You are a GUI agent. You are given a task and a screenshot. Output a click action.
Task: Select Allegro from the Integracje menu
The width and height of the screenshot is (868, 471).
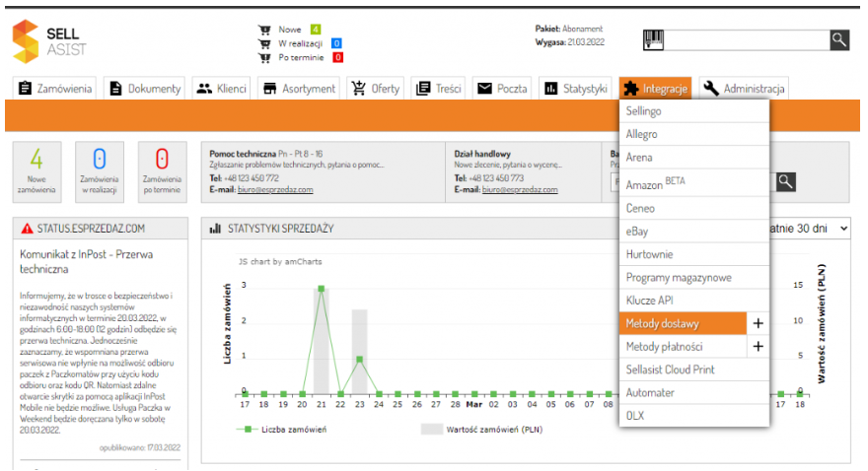[641, 133]
